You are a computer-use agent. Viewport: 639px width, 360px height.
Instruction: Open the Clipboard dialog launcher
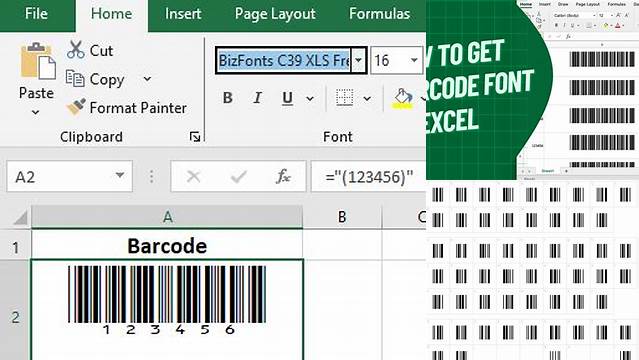(195, 137)
